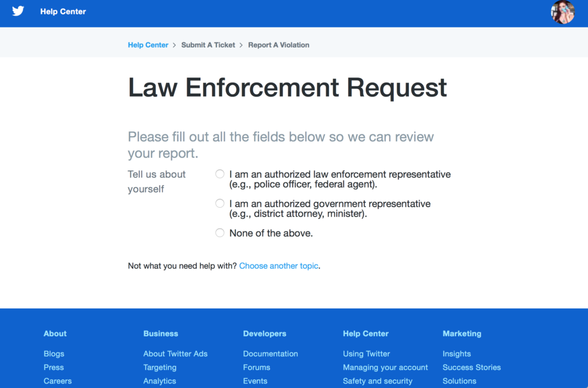
Task: Open About Twitter Ads
Action: pos(175,354)
